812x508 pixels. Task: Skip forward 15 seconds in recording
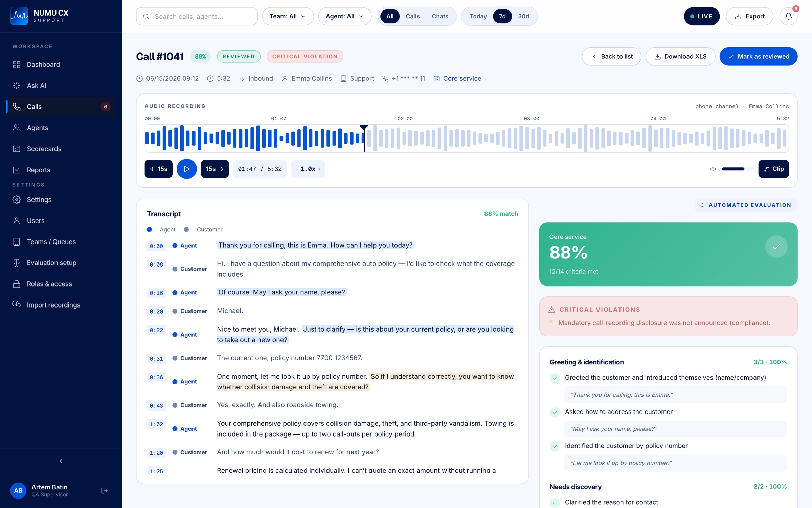[x=215, y=169]
